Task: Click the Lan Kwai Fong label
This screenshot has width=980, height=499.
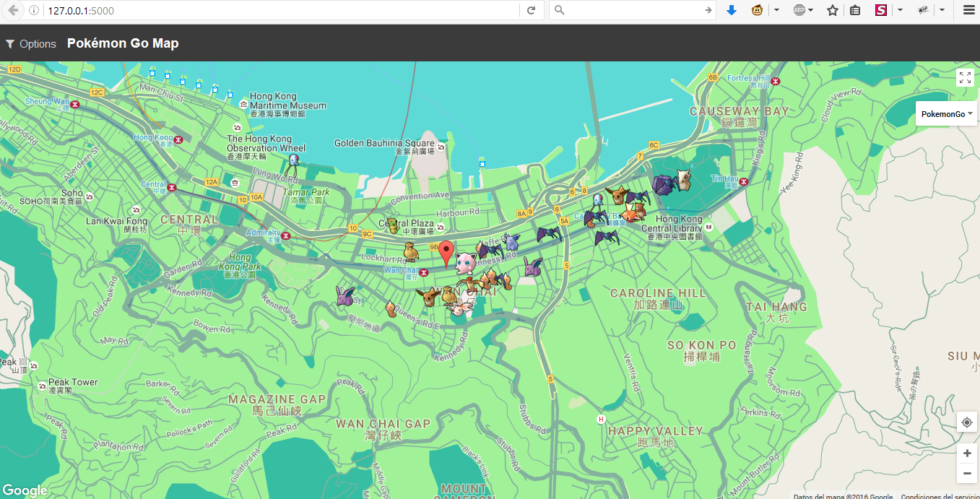Action: coord(116,221)
